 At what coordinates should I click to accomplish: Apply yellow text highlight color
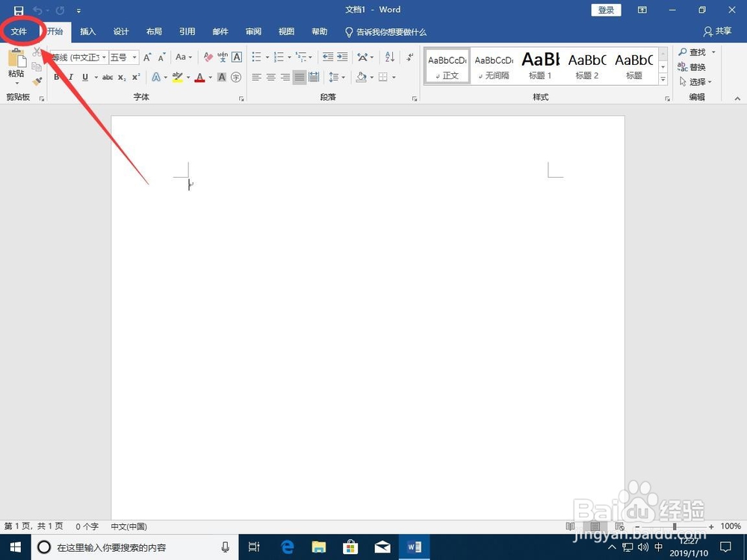tap(178, 77)
